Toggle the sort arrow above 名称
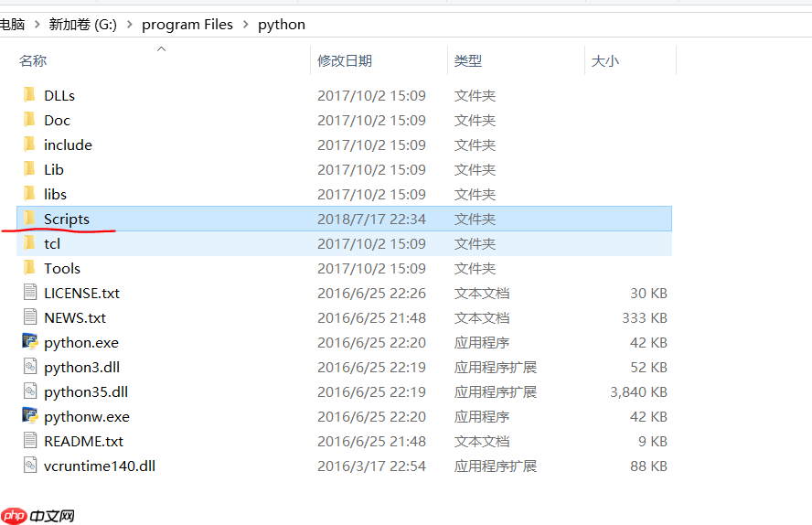The width and height of the screenshot is (812, 525). click(162, 48)
